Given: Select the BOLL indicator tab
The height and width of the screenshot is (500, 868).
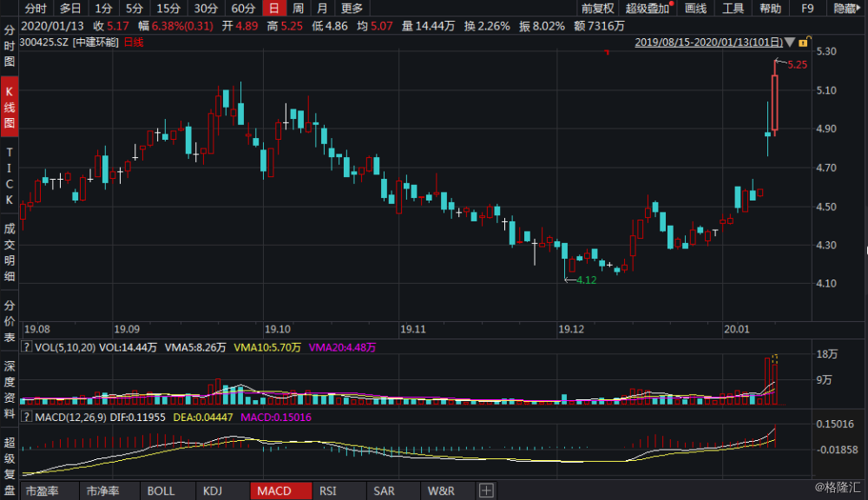Looking at the screenshot, I should 161,491.
